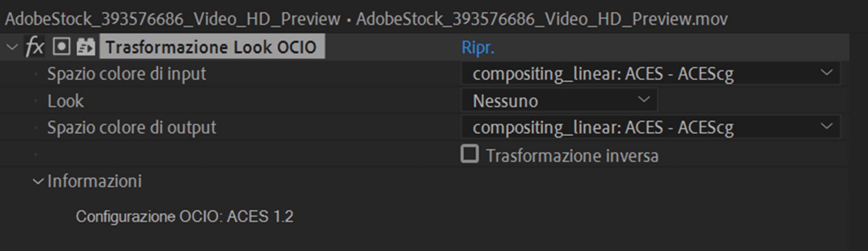Open the Spazio colore di input dropdown
Screen dimensions: 868x251
[650, 74]
